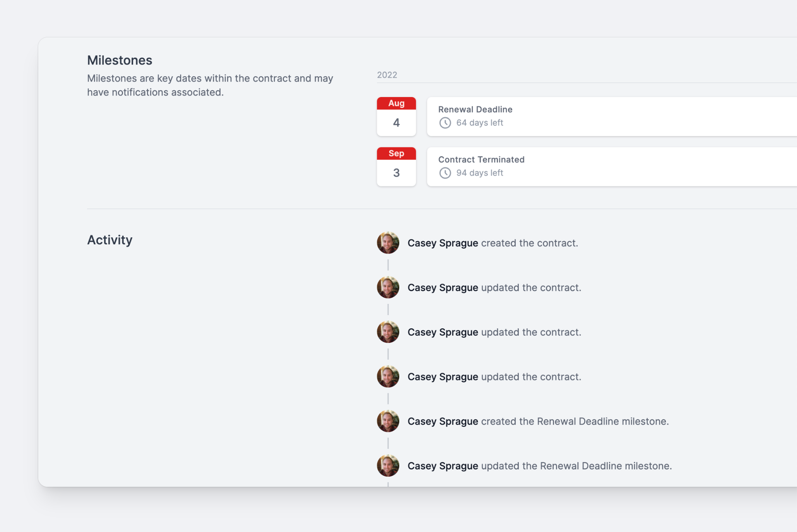Click the '94 days left' countdown text
The width and height of the screenshot is (797, 532).
tap(480, 173)
